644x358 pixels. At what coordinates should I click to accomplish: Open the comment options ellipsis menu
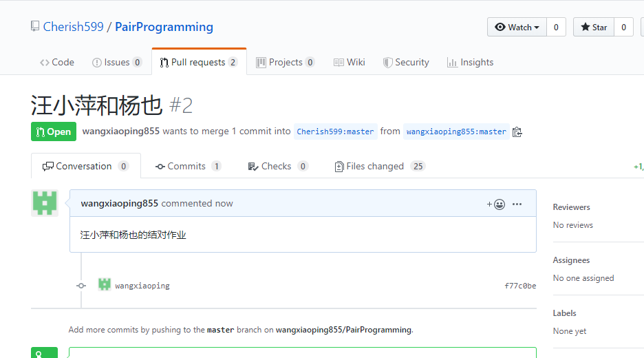(517, 204)
